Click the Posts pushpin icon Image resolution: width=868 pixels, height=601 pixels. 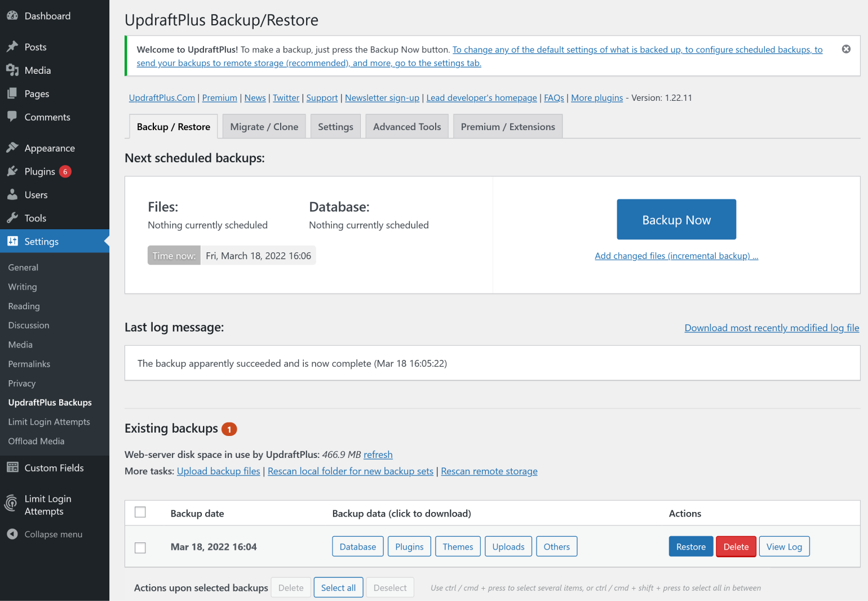point(12,47)
